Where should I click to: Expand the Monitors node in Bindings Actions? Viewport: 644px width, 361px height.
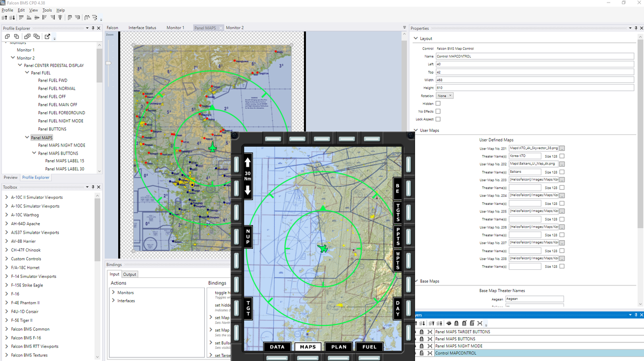(113, 293)
